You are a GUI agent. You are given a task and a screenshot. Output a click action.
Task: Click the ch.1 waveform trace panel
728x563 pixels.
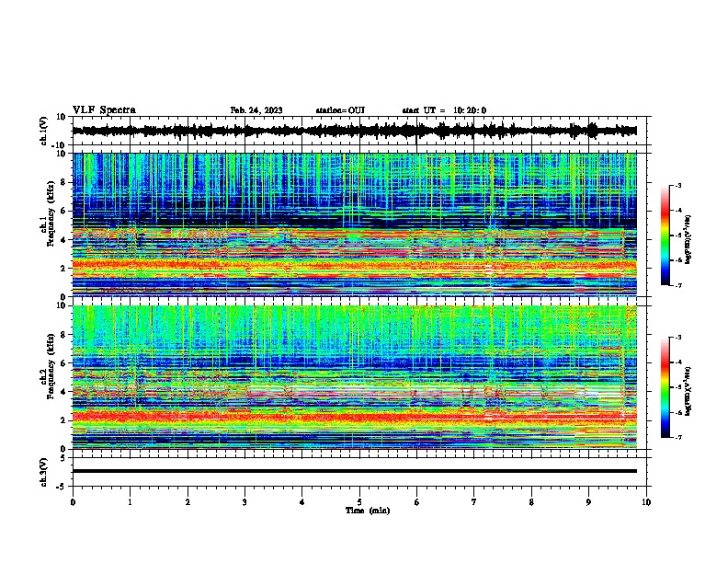tap(361, 131)
